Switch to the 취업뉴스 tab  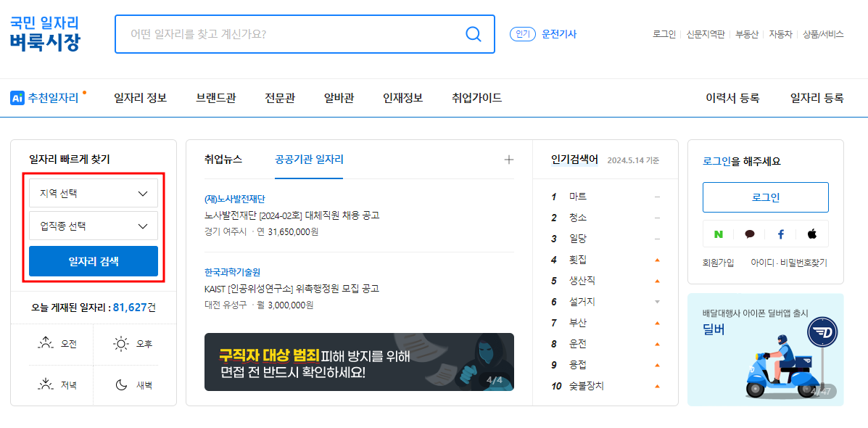[223, 159]
